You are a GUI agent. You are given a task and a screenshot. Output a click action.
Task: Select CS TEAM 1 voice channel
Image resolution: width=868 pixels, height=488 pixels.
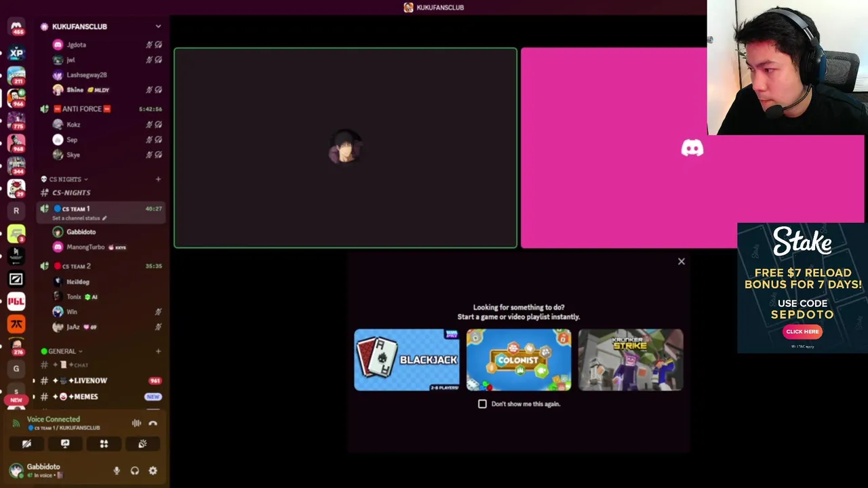pyautogui.click(x=100, y=213)
